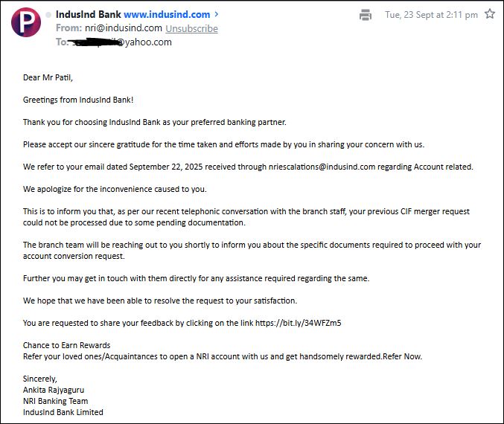
Task: Expand sender details with the chevron arrow
Action: click(217, 14)
